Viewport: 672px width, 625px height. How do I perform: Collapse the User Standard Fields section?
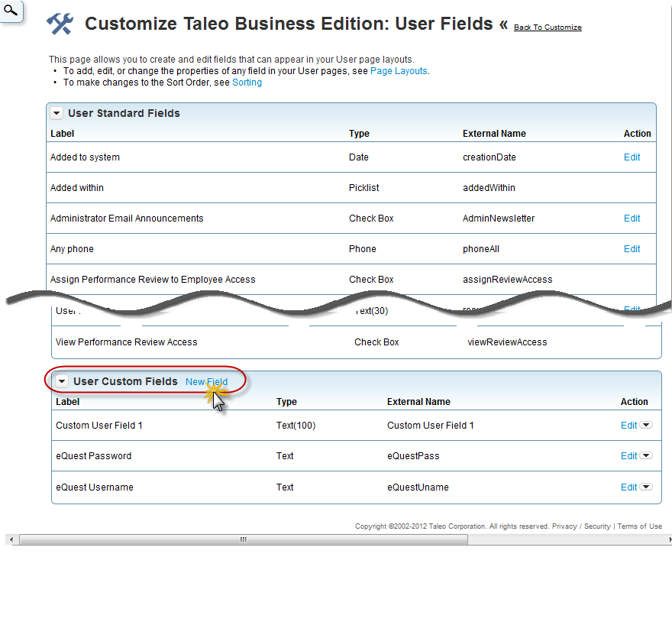pos(57,113)
